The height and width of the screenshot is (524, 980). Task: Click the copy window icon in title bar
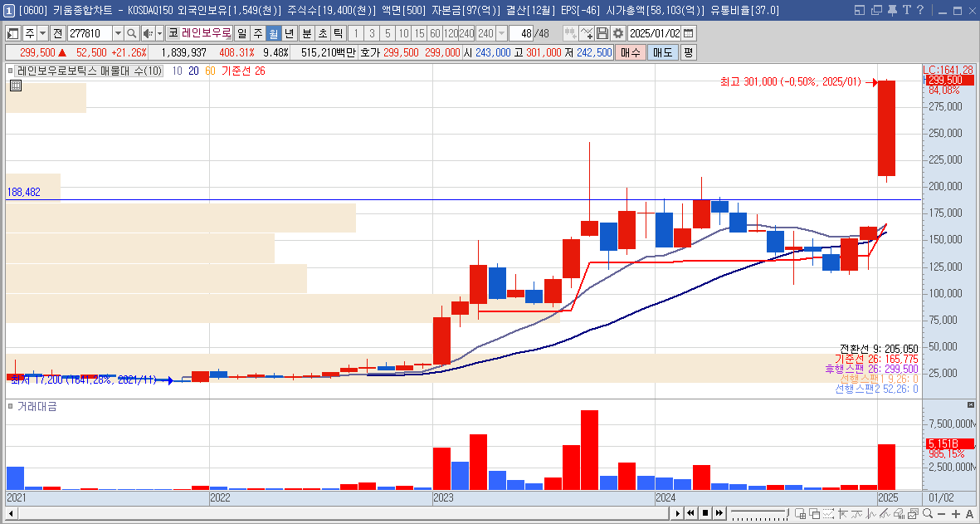pos(876,10)
